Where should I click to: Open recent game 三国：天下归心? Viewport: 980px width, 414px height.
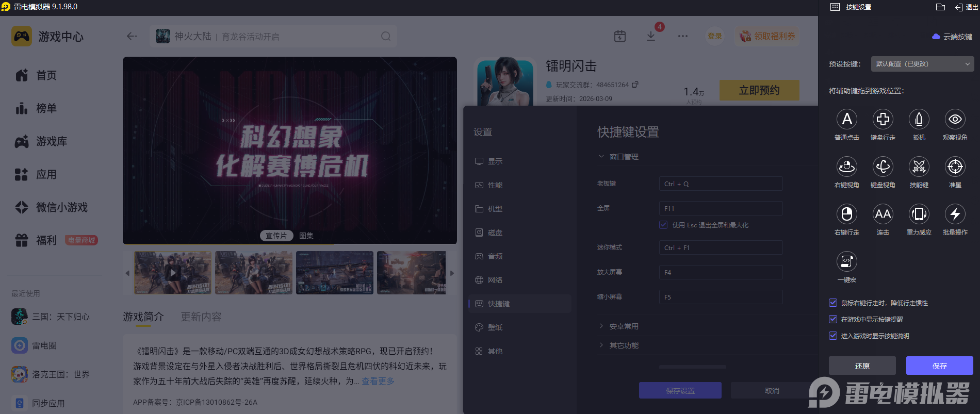tap(51, 317)
